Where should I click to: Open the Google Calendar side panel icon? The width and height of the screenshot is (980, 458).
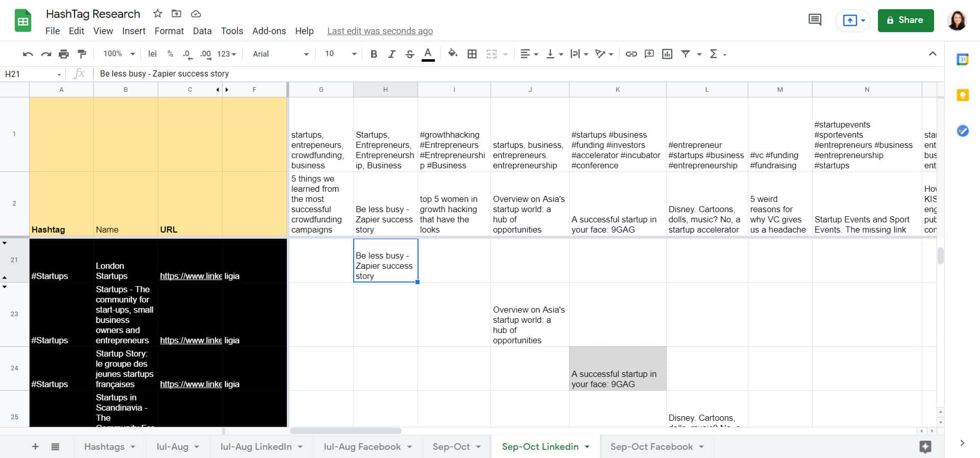click(963, 60)
